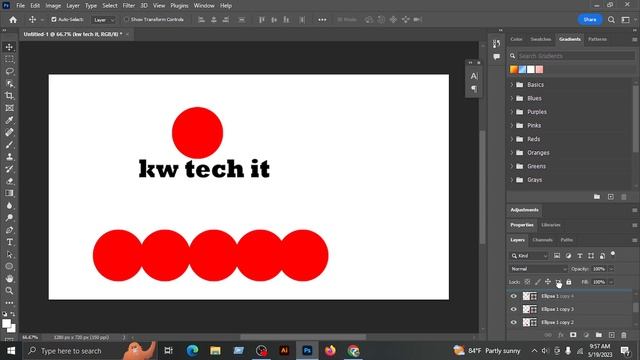
Task: Select the Zoom tool
Action: (9, 291)
